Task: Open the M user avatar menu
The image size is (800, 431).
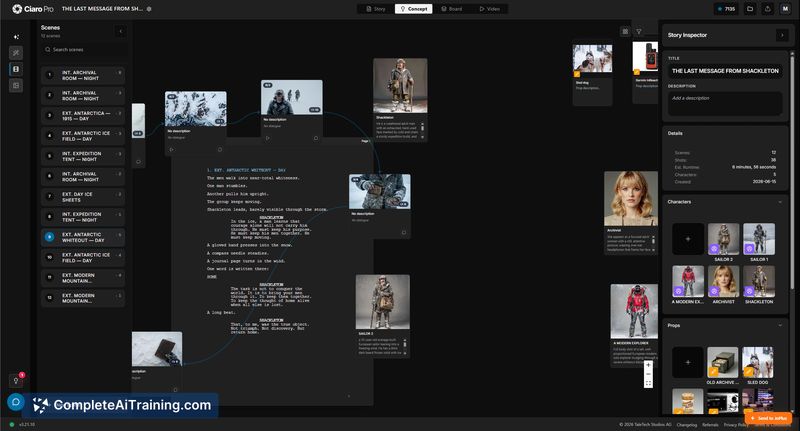Action: (x=785, y=9)
